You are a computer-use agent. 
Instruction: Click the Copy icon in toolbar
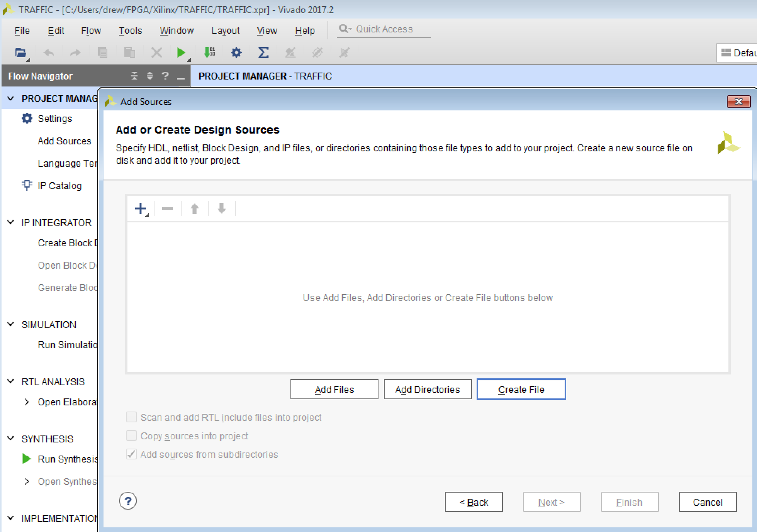tap(103, 53)
